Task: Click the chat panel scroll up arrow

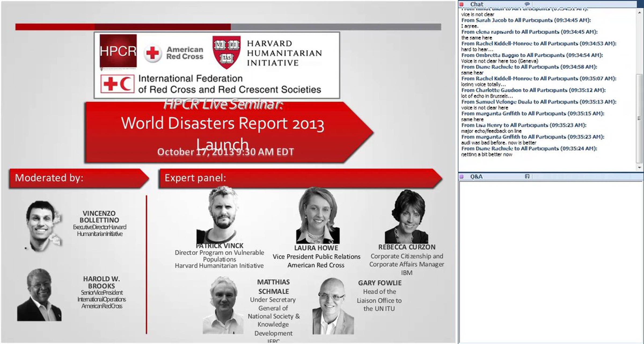Action: (639, 12)
